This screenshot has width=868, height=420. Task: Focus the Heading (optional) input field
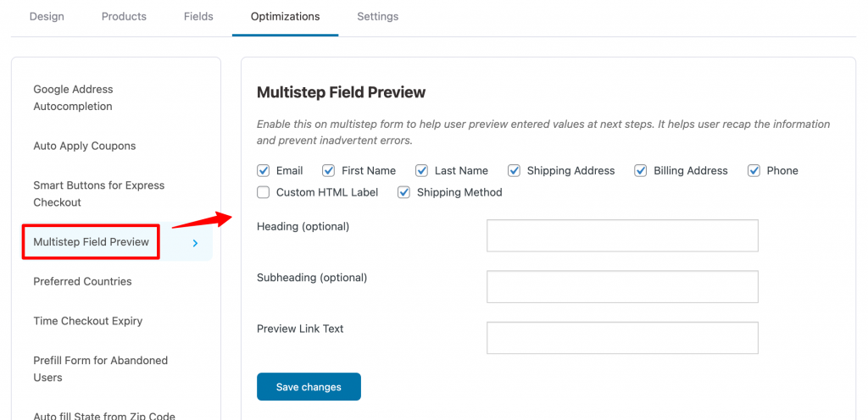622,235
